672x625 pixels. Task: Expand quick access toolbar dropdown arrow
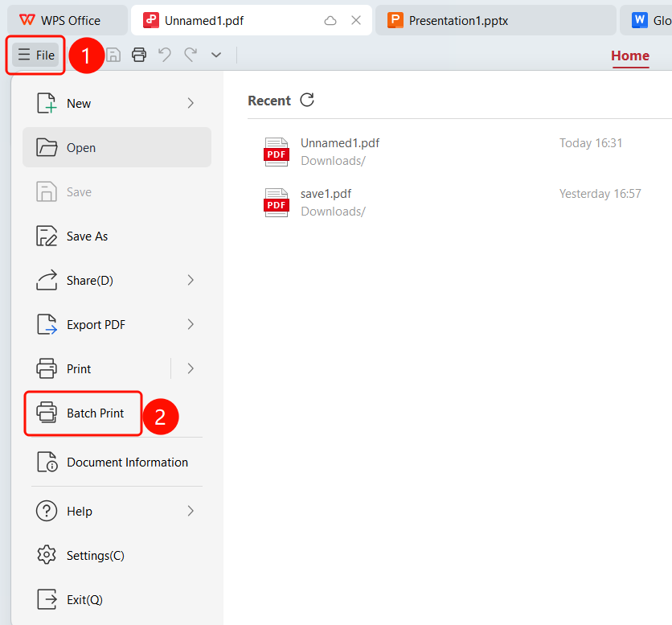coord(216,55)
